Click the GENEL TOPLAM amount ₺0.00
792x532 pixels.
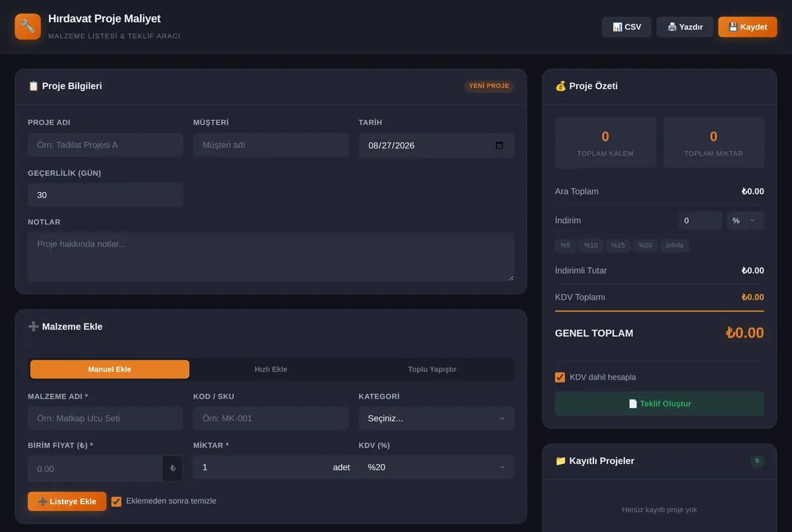[x=744, y=333]
